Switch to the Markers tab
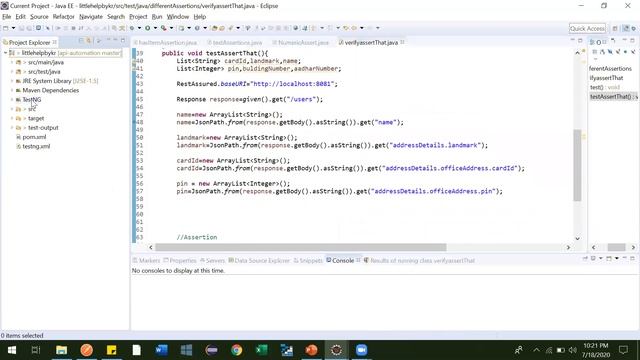This screenshot has height=360, width=640. [146, 260]
